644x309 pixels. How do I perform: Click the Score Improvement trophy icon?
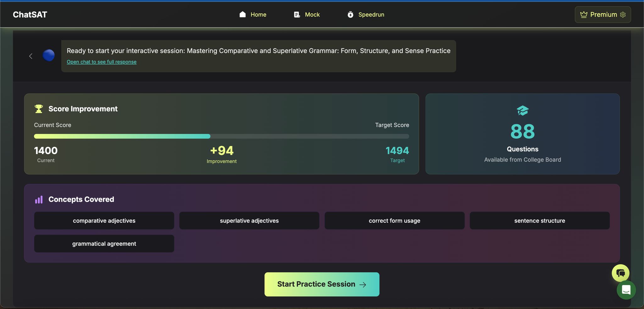pos(39,109)
